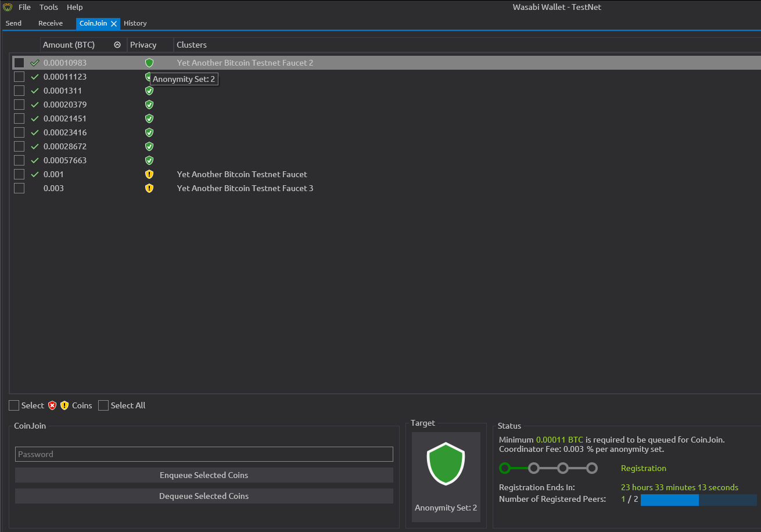Screen dimensions: 761x532
Task: Select the Yet Another Bitcoin Testnet Faucet 2 cluster
Action: (245, 63)
